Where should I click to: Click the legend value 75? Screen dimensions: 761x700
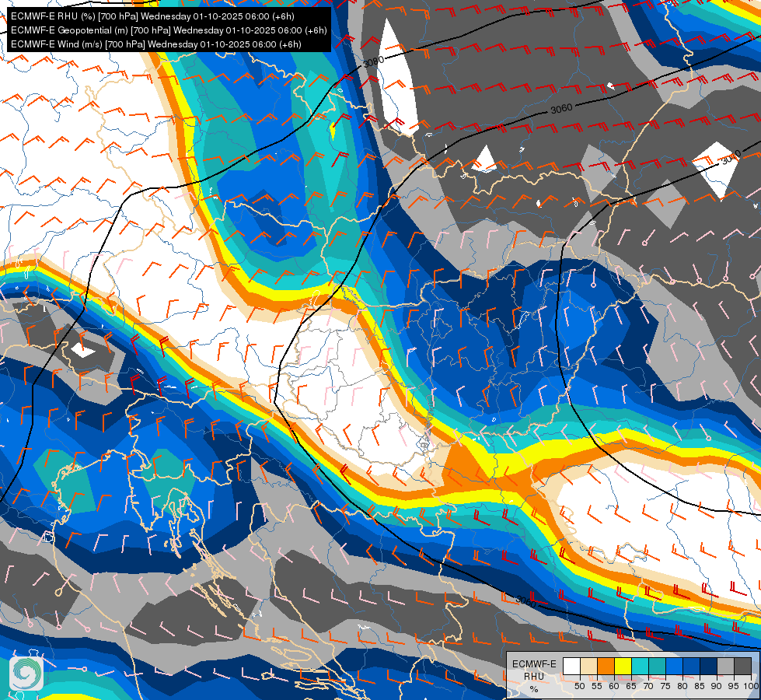665,686
